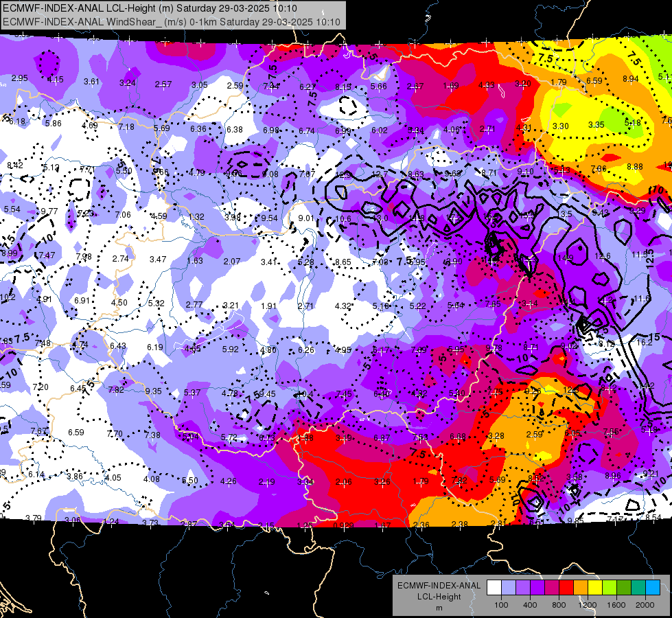Click the '8.42' wind shear value
The height and width of the screenshot is (618, 672).
coord(15,165)
